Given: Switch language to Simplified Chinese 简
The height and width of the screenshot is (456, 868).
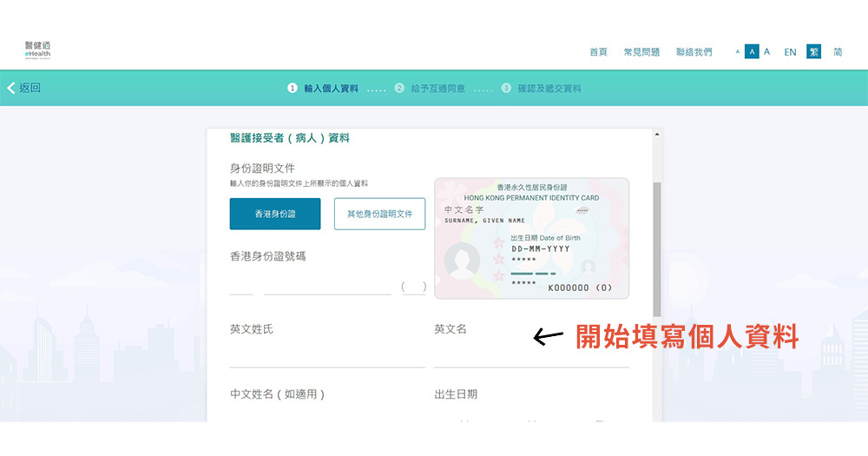Looking at the screenshot, I should pos(838,52).
